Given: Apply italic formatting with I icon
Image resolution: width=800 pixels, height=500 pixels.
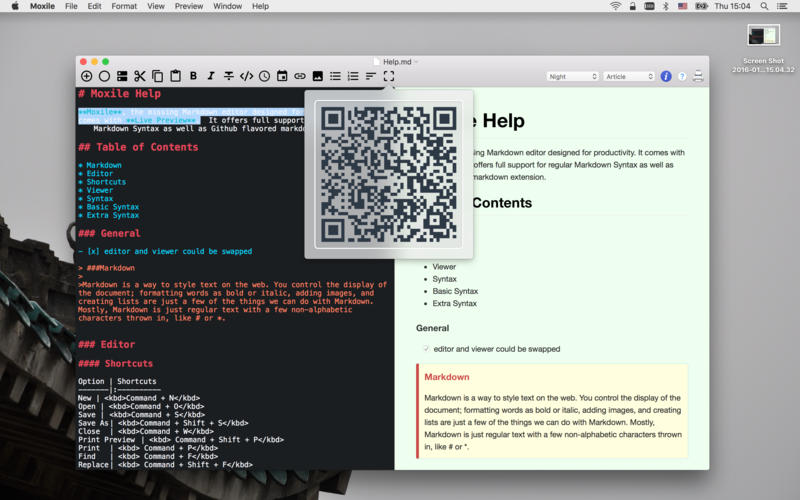Looking at the screenshot, I should pos(211,76).
